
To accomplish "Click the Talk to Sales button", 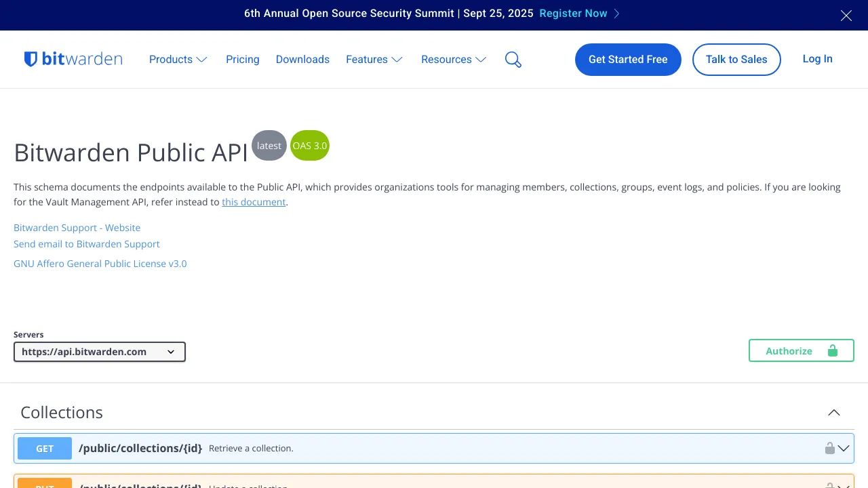I will 736,60.
